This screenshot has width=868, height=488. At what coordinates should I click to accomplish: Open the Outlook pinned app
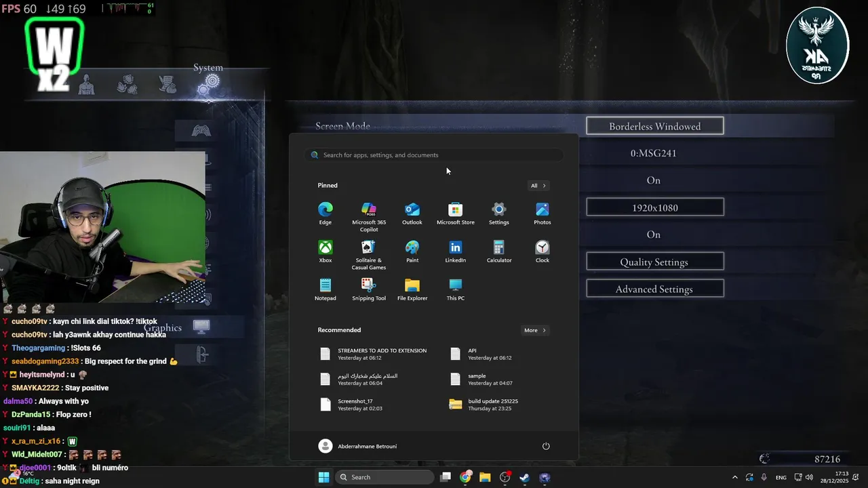pyautogui.click(x=412, y=213)
